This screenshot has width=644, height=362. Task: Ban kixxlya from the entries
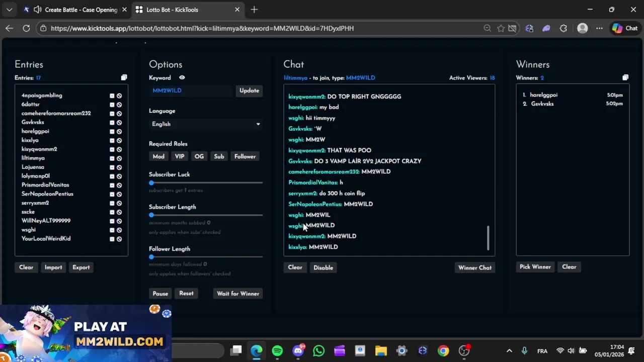(119, 140)
